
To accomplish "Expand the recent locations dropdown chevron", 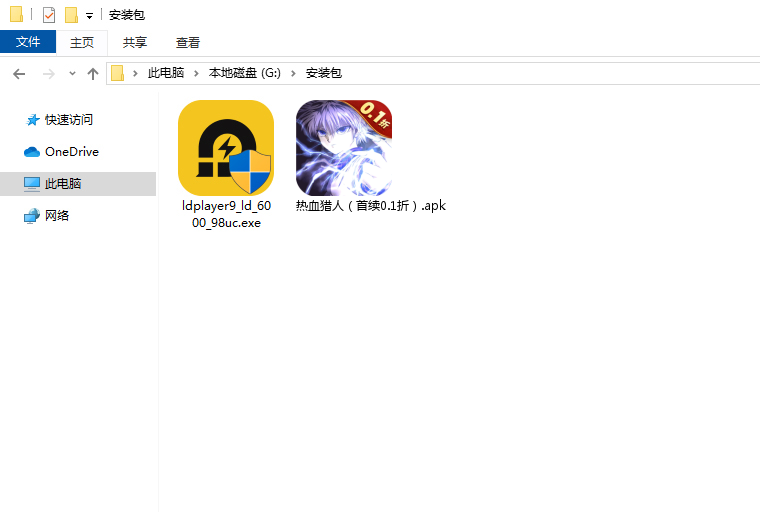I will click(x=72, y=74).
